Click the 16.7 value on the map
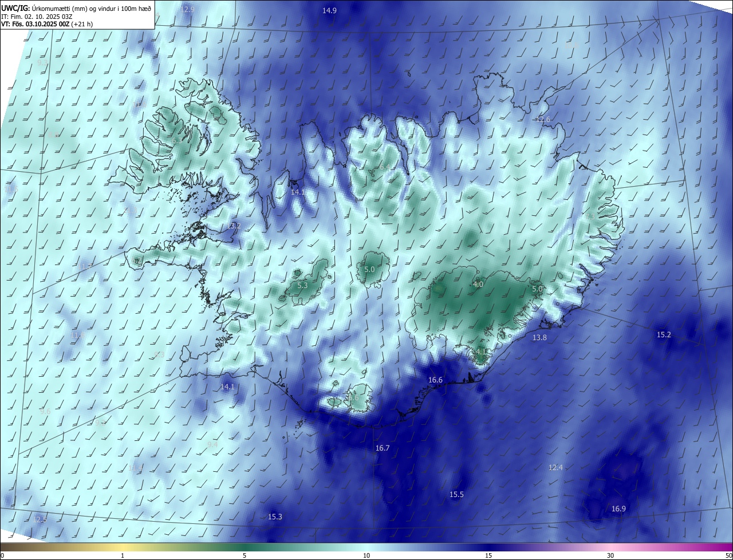Image resolution: width=733 pixels, height=560 pixels. pos(383,448)
